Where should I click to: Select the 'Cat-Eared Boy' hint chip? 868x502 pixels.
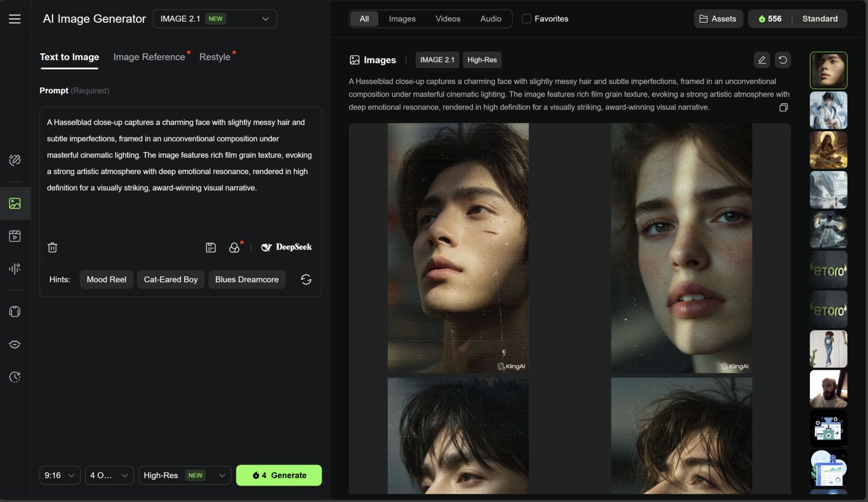[x=170, y=279]
